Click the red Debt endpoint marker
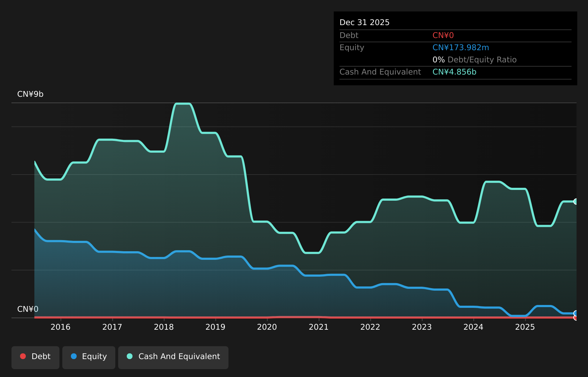The width and height of the screenshot is (588, 377). pos(576,318)
